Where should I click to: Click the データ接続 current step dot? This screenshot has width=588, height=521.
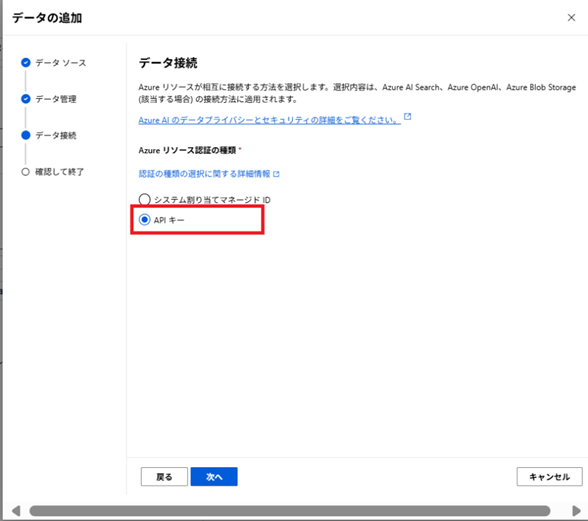[x=26, y=135]
